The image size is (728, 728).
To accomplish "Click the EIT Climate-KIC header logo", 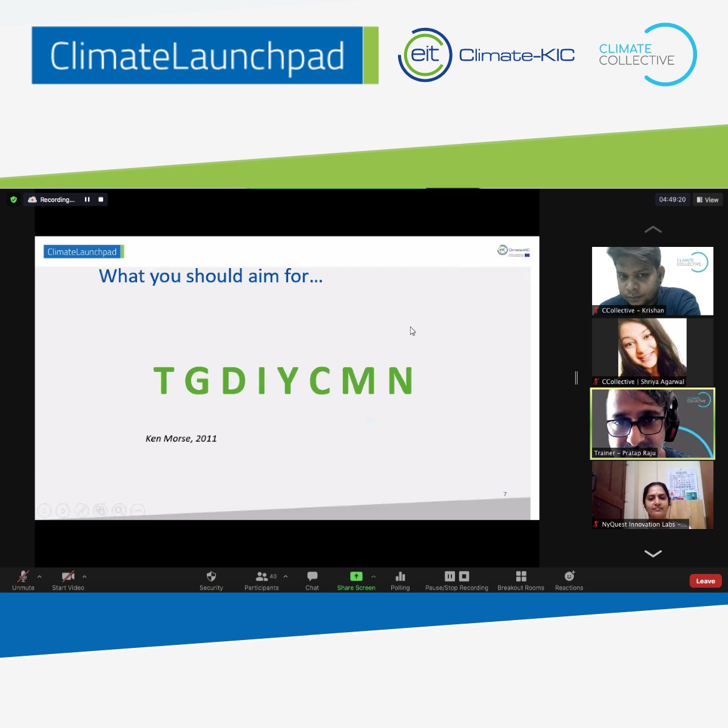I will [x=486, y=55].
